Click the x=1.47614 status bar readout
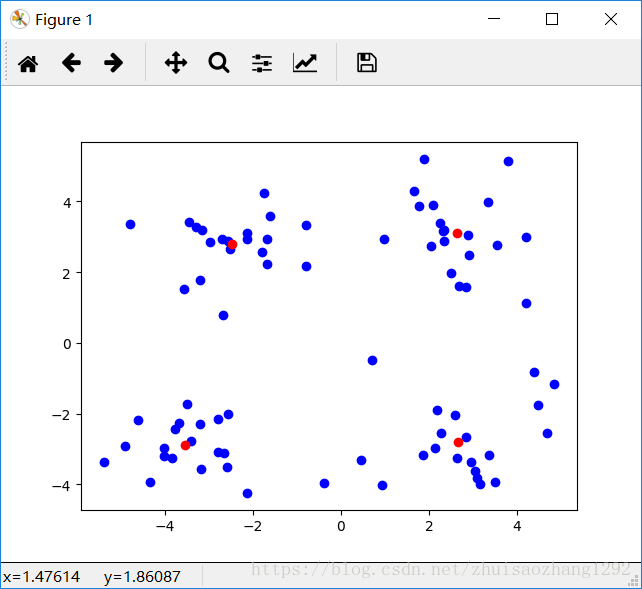The height and width of the screenshot is (589, 642). (x=41, y=577)
